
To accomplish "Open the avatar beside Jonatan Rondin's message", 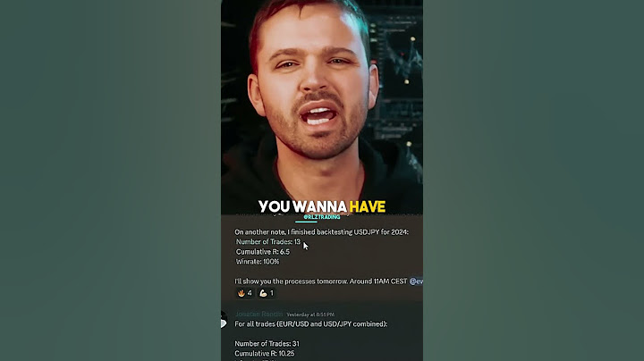I will click(224, 320).
